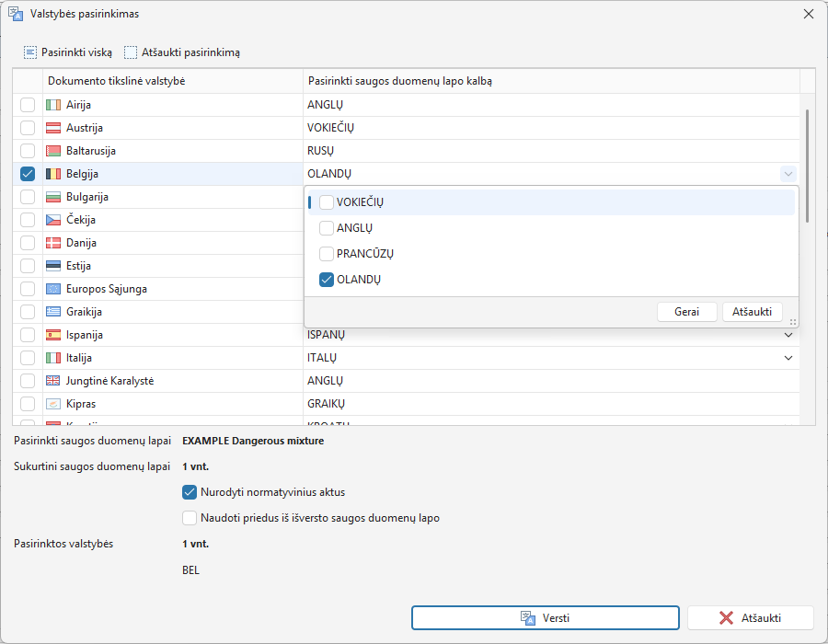Click the deselect icon beside Atšaukti pasirinkimą
The width and height of the screenshot is (828, 644).
(x=131, y=52)
